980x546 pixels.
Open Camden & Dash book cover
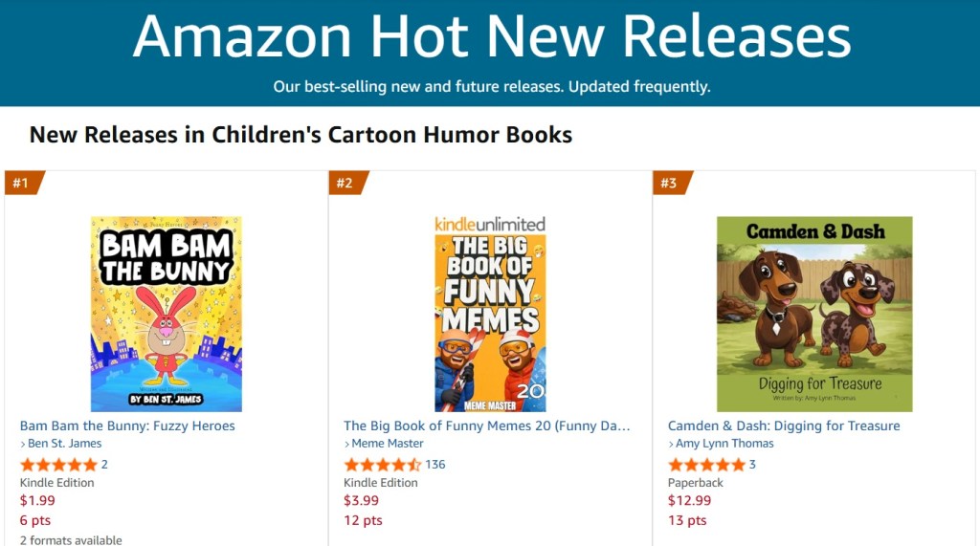814,314
